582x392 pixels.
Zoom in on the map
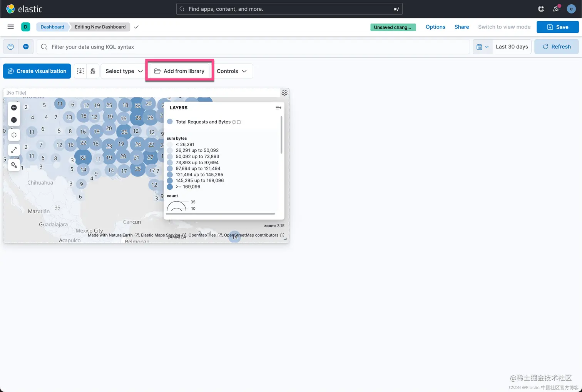click(14, 108)
